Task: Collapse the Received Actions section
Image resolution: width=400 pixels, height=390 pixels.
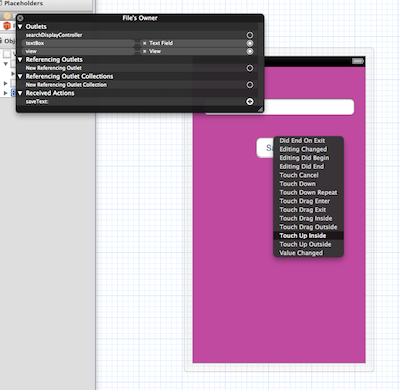Action: click(20, 93)
